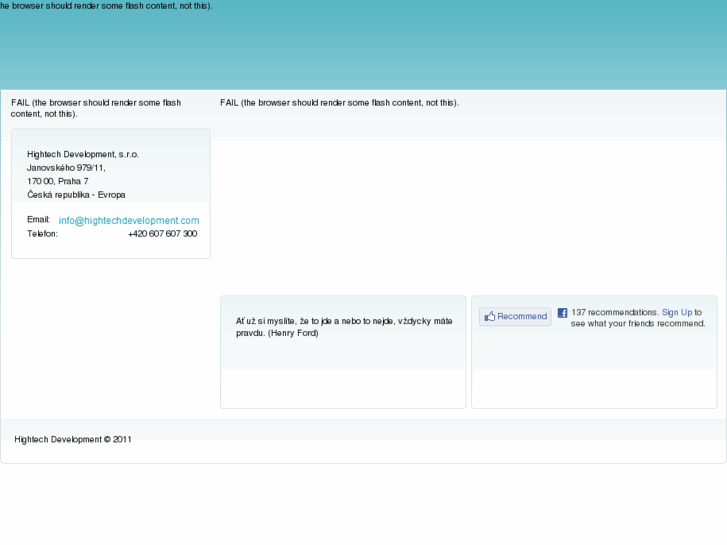This screenshot has height=545, width=727.
Task: Click the Česká republika - Evropa text
Action: (x=76, y=195)
